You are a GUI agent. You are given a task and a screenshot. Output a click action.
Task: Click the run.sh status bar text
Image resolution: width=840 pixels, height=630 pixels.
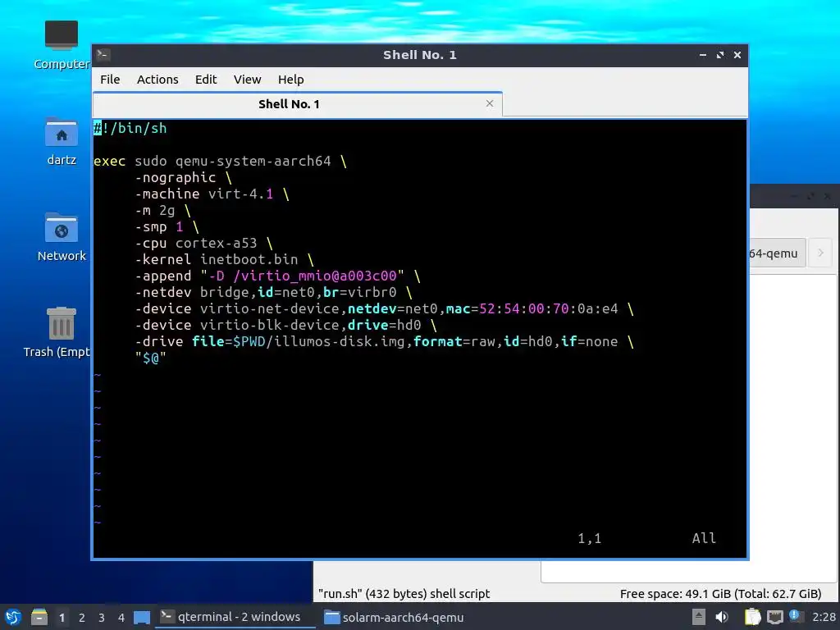[404, 594]
